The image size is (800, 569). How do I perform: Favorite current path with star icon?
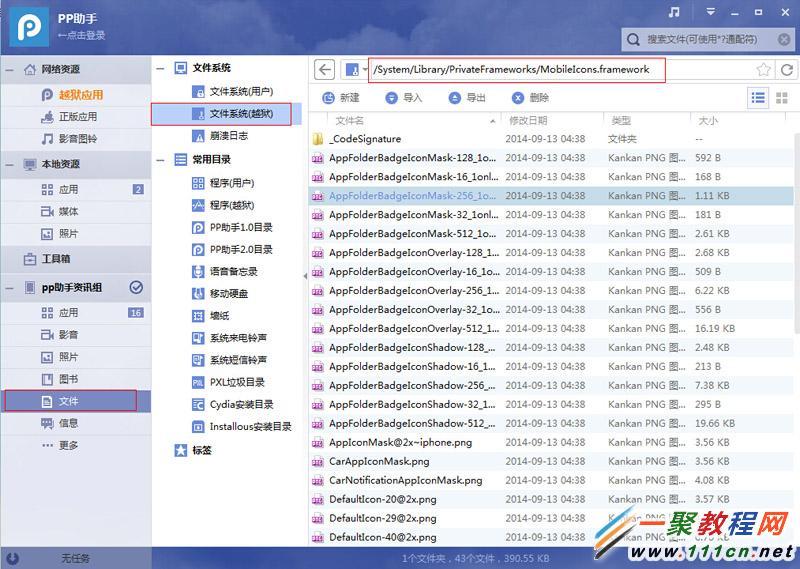(763, 69)
